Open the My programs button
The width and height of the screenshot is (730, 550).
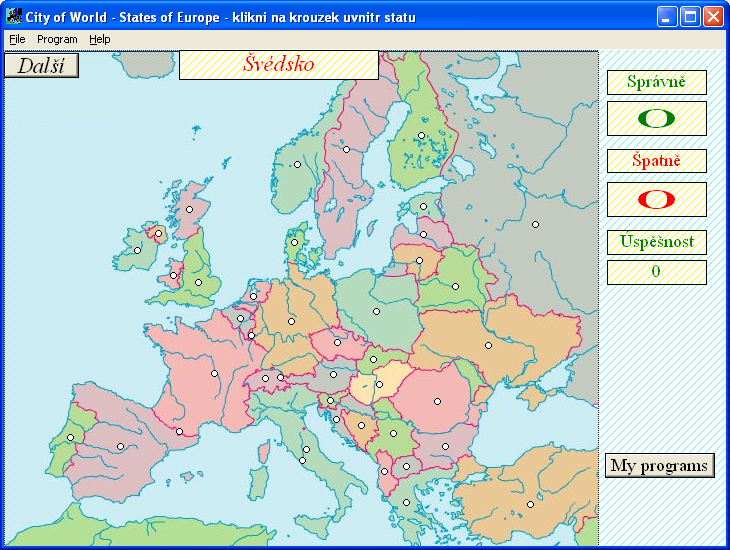pyautogui.click(x=660, y=465)
